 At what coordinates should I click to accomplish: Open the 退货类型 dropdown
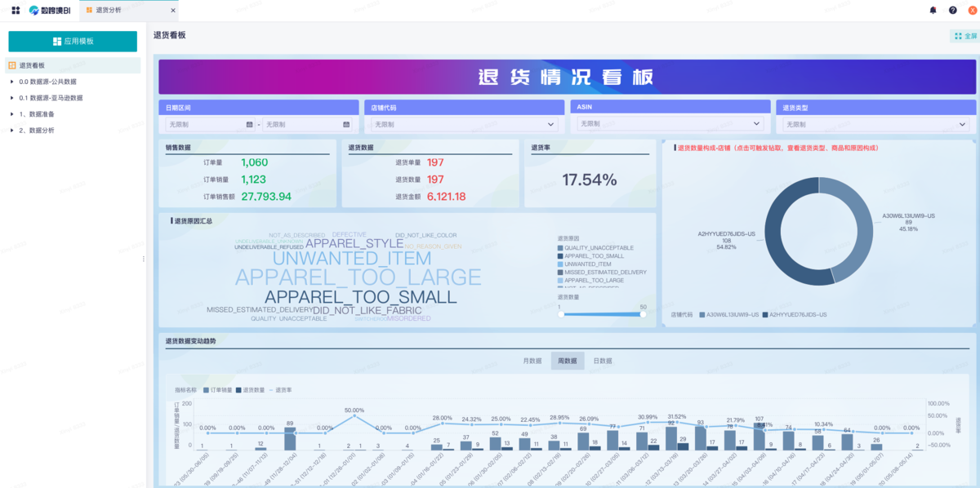[875, 125]
